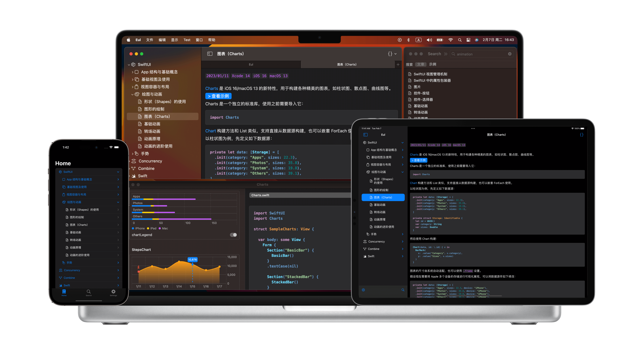Select 动画原理 in Mac sidebar
The image size is (644, 340).
tap(152, 139)
